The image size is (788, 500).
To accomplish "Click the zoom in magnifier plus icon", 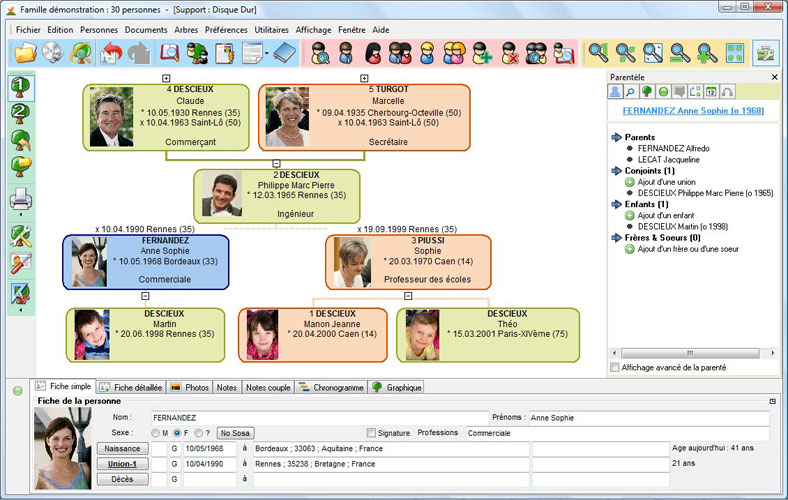I will click(707, 53).
